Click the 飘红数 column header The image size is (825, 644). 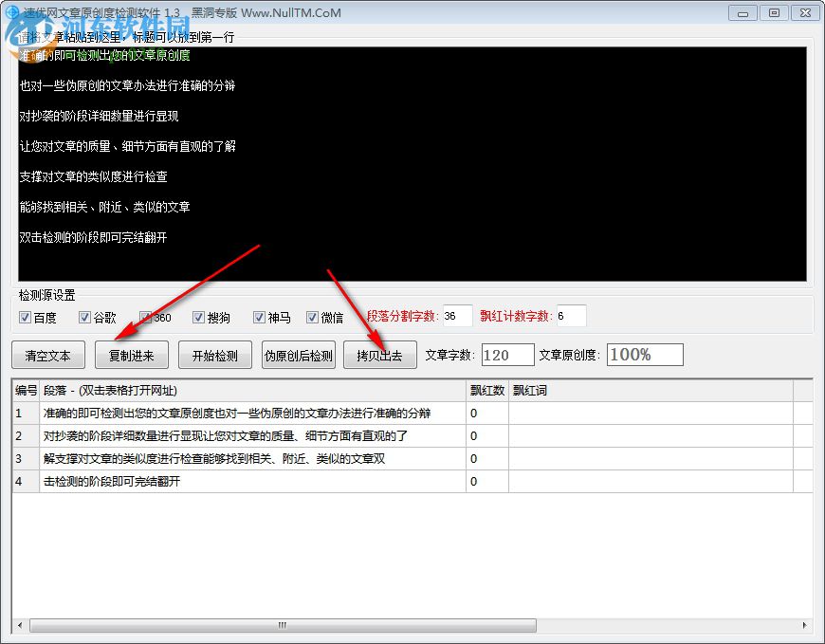487,391
